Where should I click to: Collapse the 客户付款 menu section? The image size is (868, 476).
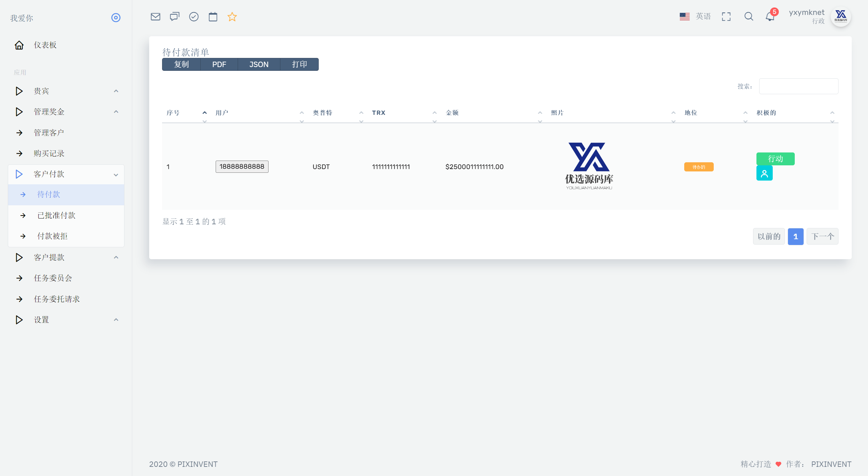tap(66, 174)
